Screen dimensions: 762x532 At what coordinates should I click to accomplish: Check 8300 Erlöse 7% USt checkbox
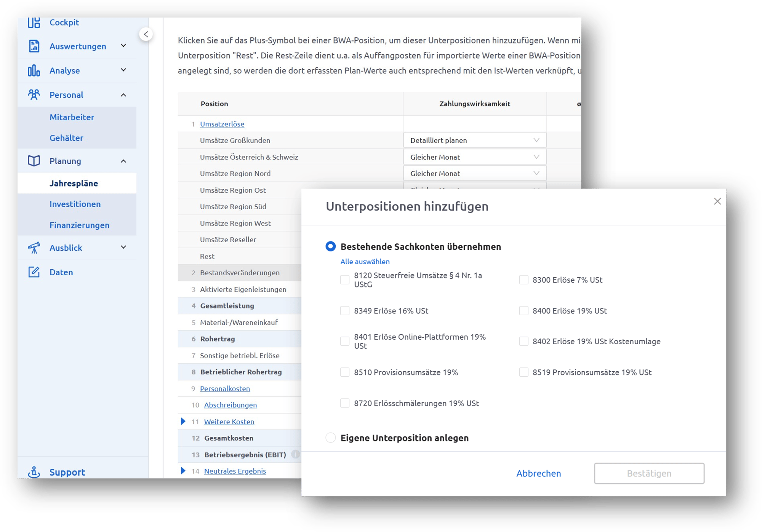tap(524, 280)
